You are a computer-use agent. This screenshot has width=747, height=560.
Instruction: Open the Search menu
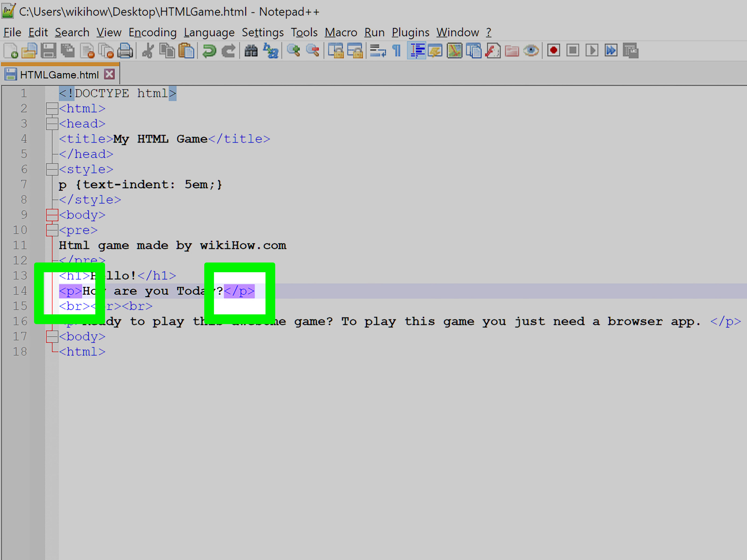(72, 32)
